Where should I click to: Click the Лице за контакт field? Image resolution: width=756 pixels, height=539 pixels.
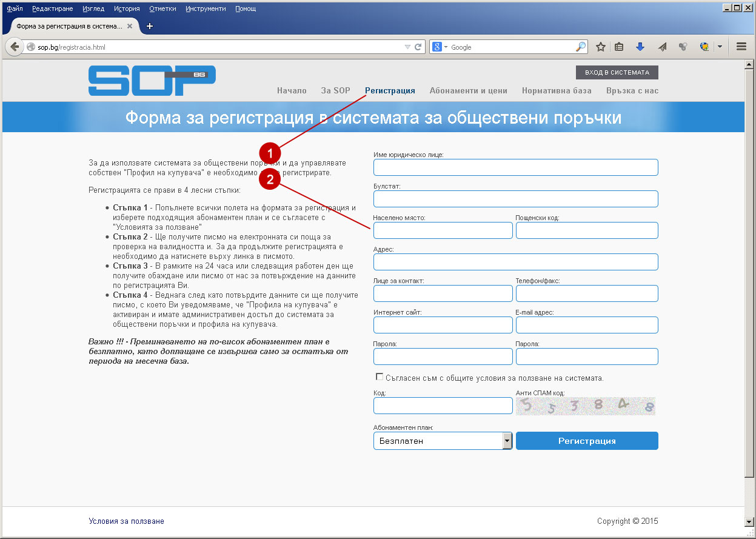pos(443,293)
